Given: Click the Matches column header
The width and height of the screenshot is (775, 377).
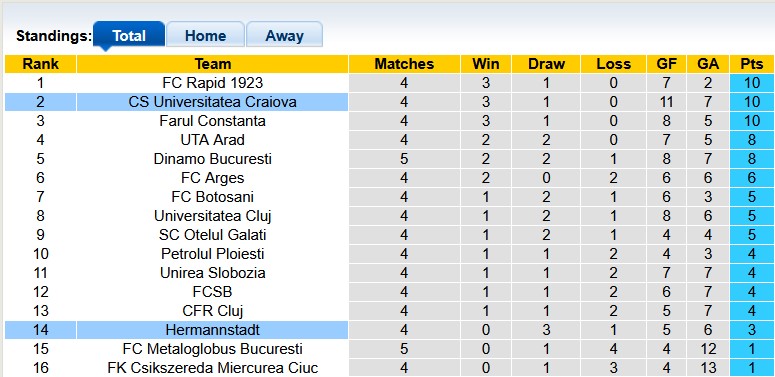Looking at the screenshot, I should point(404,64).
